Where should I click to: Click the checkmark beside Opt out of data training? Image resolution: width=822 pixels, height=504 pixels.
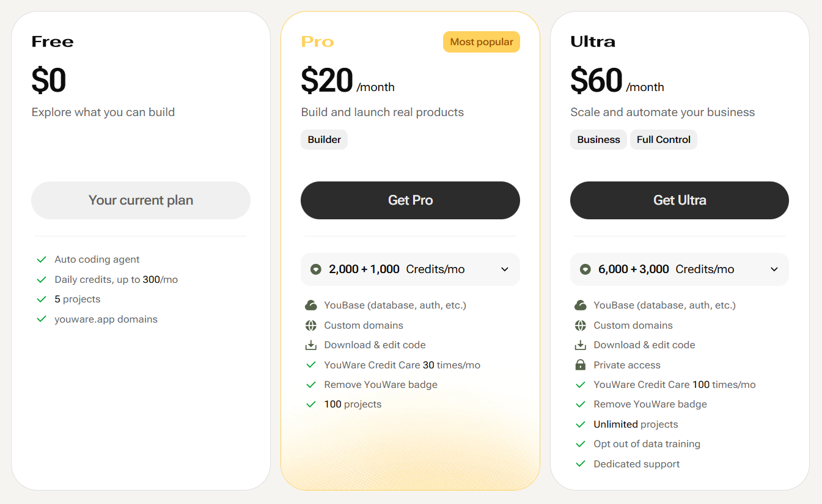pos(581,444)
